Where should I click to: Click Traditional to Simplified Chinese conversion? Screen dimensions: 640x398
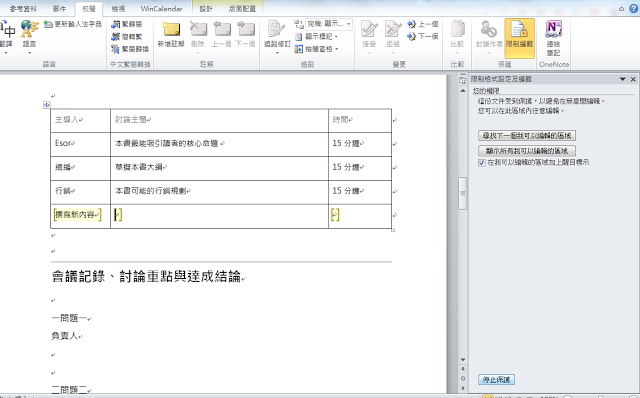(x=127, y=24)
